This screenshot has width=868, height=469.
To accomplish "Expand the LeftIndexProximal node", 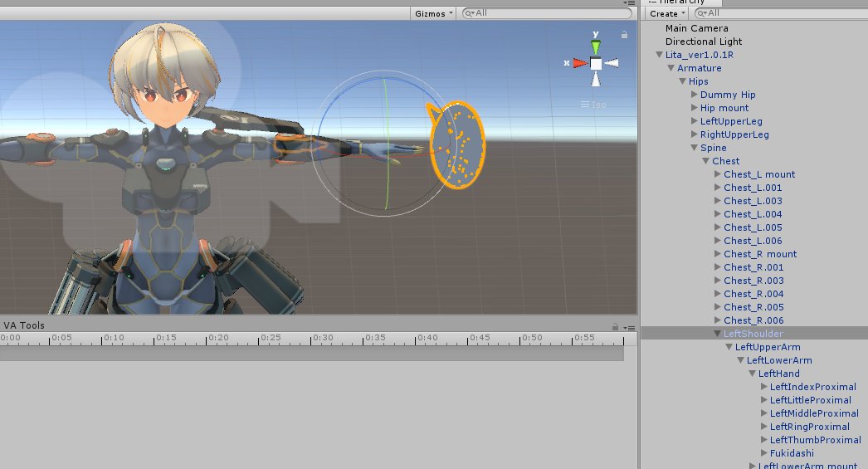I will [764, 387].
